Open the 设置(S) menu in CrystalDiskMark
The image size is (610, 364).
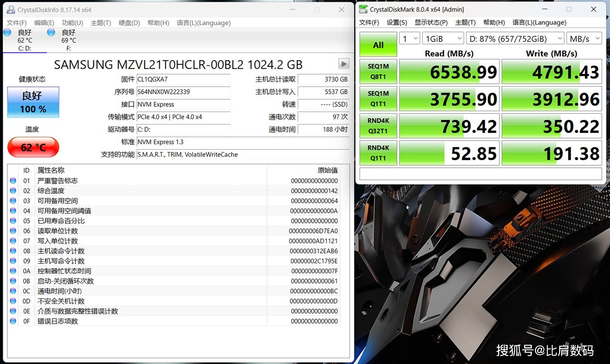[396, 23]
